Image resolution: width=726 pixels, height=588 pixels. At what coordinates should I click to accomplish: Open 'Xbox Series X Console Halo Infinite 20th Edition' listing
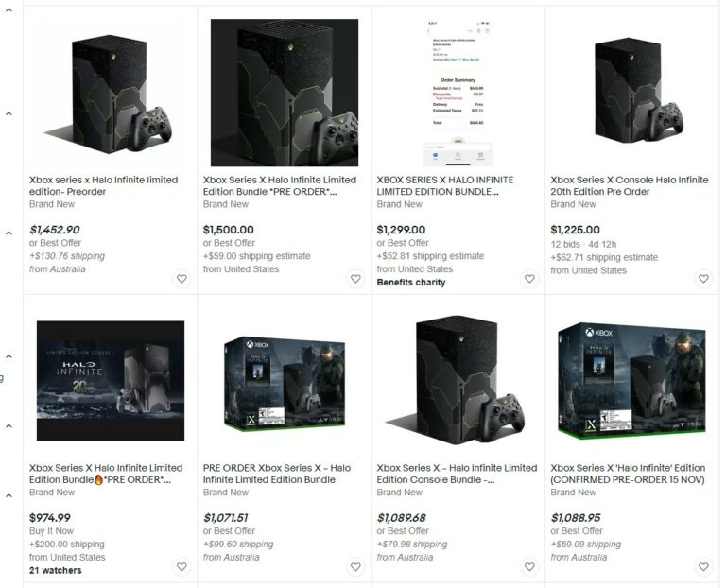pos(630,185)
